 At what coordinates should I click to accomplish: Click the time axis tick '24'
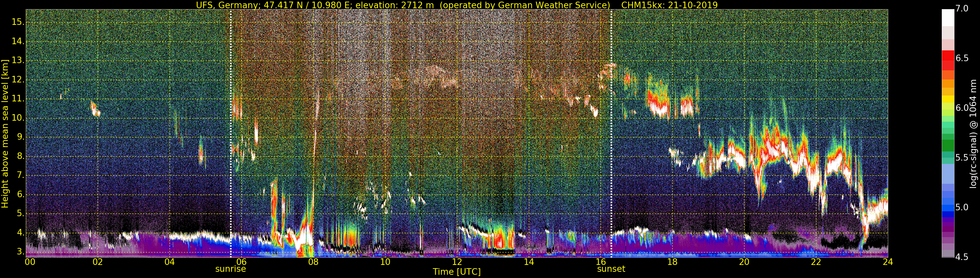point(888,262)
